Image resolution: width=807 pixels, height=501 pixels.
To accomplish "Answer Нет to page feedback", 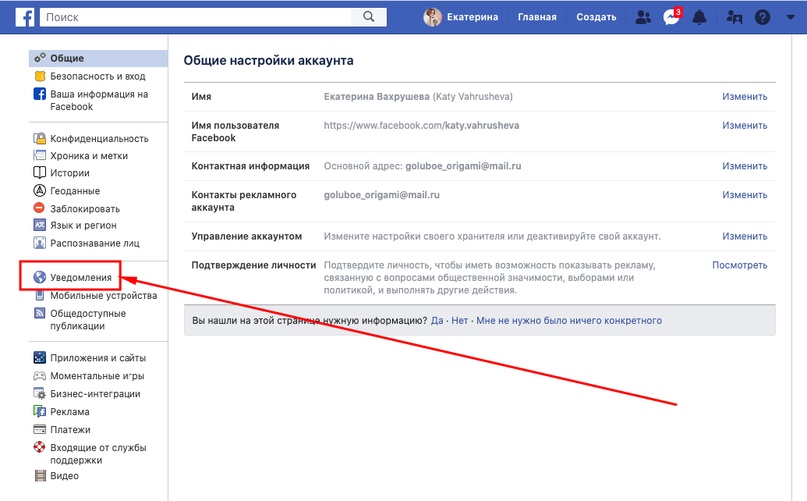I will pos(460,320).
